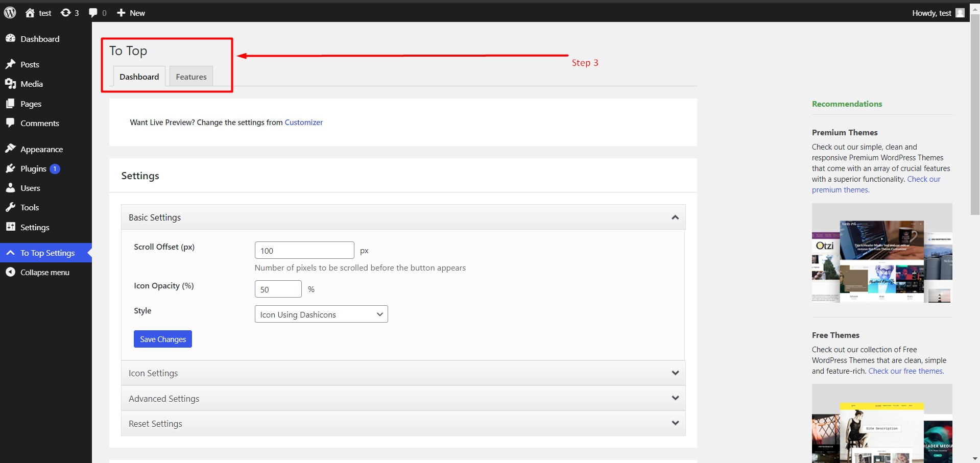980x463 pixels.
Task: Click the page vertical scrollbar thumb
Action: tap(975, 115)
